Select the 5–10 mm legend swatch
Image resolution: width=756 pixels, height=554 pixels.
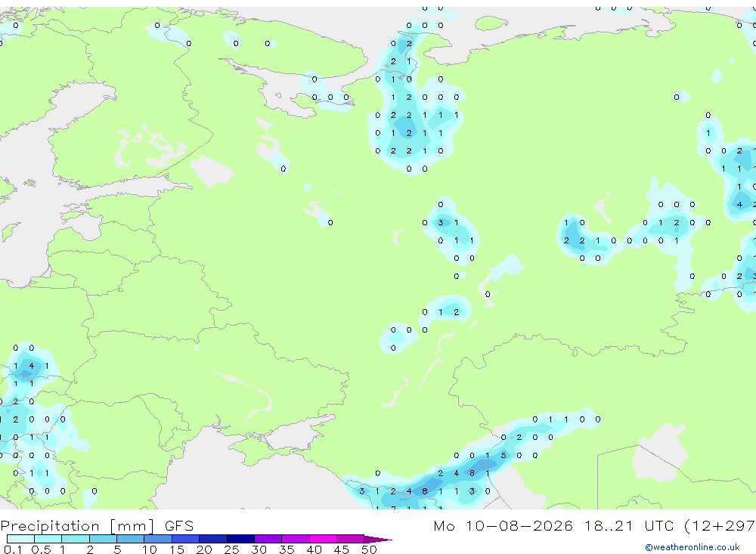coord(131,539)
